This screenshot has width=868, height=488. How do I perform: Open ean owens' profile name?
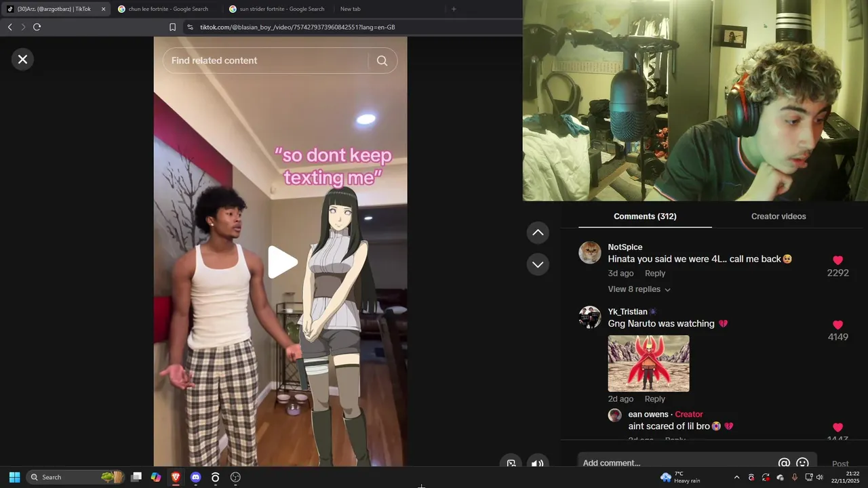coord(648,414)
